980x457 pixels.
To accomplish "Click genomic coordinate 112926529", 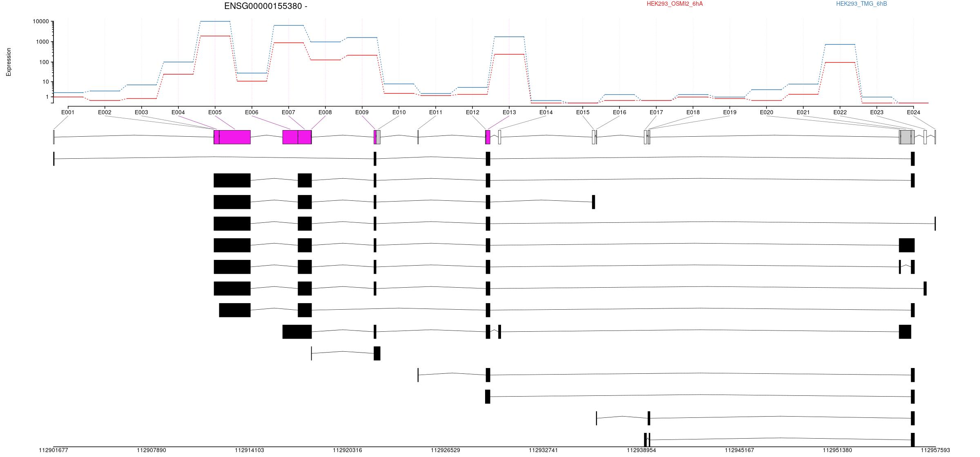I will click(445, 450).
